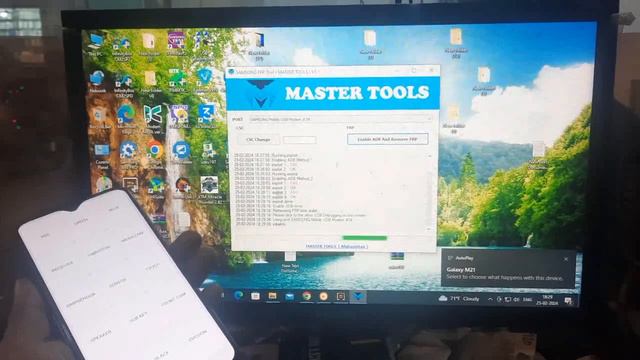Show hidden system tray icons

click(490, 299)
